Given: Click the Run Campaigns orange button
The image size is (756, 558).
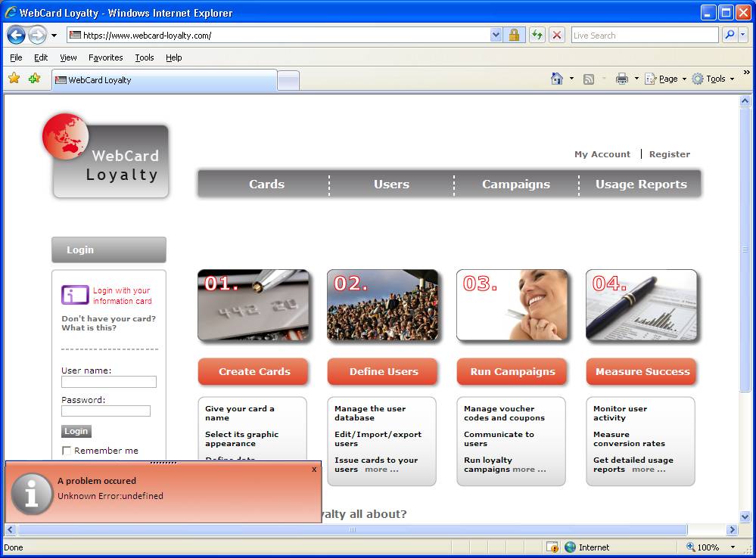Looking at the screenshot, I should pos(512,371).
